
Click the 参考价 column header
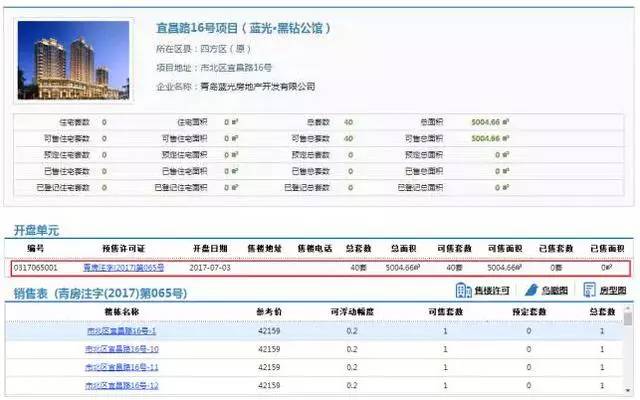[x=268, y=311]
